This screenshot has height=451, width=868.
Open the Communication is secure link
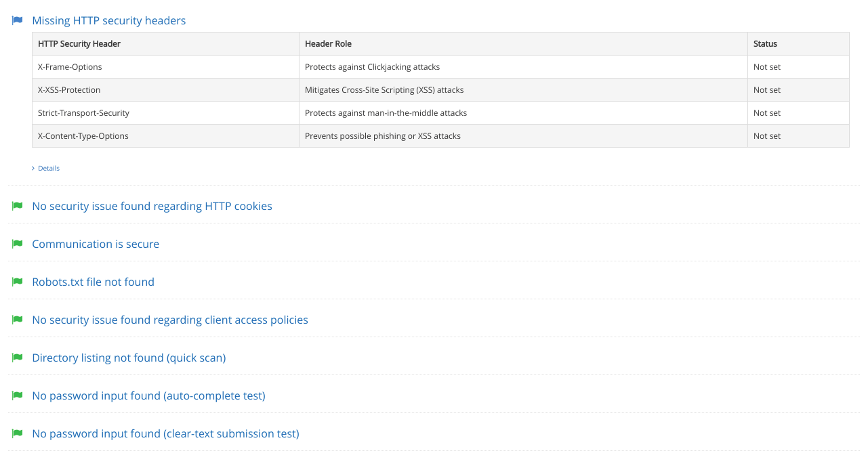click(x=96, y=244)
